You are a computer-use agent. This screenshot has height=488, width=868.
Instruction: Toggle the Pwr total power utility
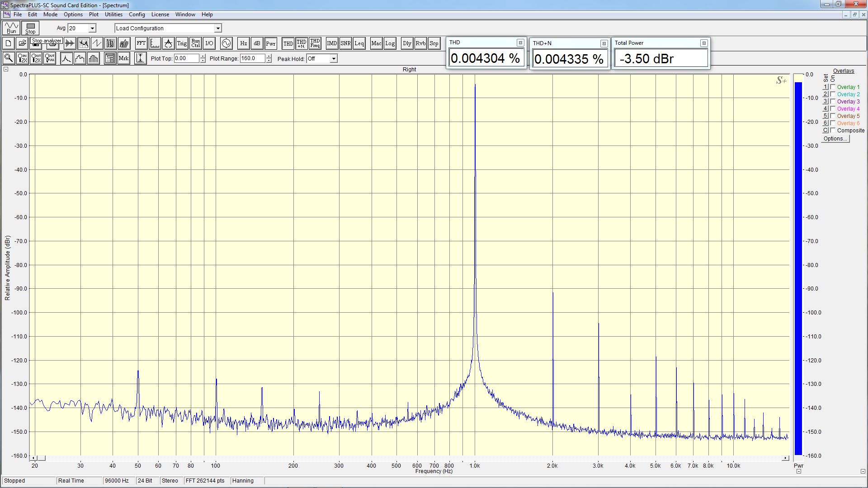point(270,43)
